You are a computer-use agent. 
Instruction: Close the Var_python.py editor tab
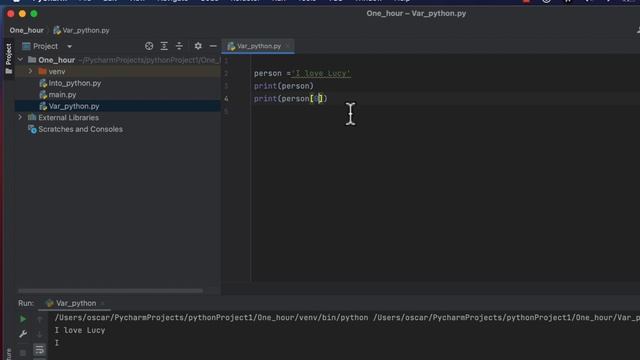click(287, 46)
